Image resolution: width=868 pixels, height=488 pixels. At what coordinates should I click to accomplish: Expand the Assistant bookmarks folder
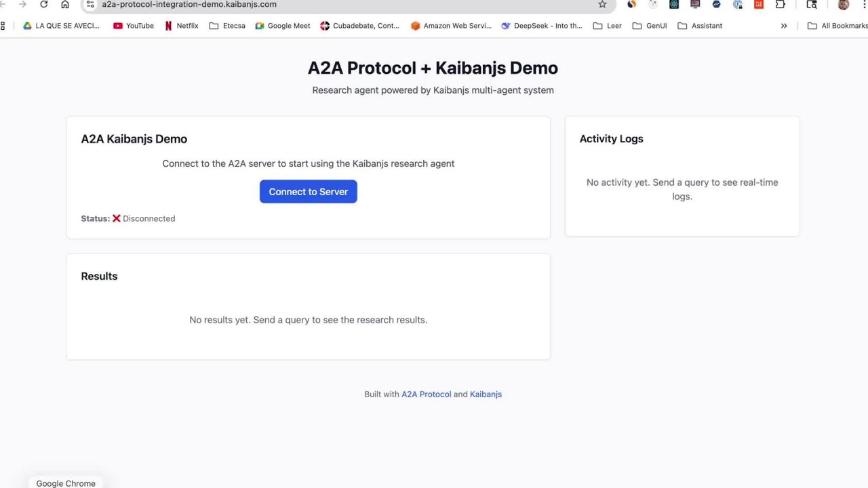point(700,26)
